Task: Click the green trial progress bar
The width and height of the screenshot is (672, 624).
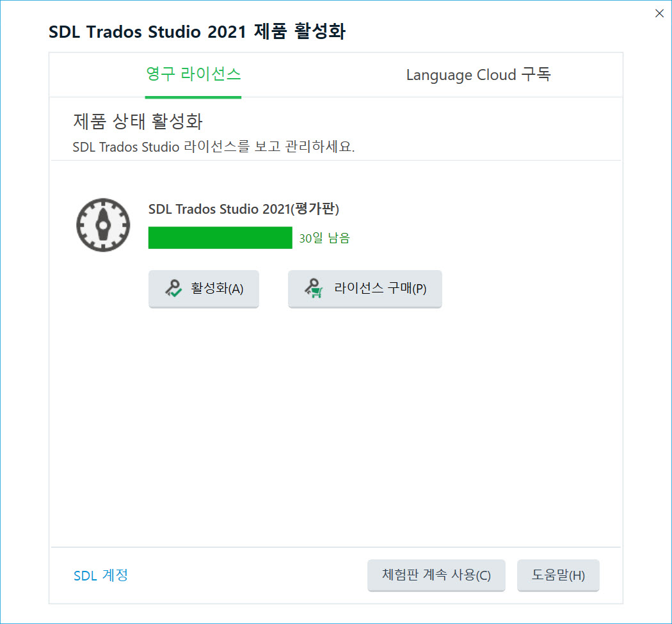Action: coord(220,237)
